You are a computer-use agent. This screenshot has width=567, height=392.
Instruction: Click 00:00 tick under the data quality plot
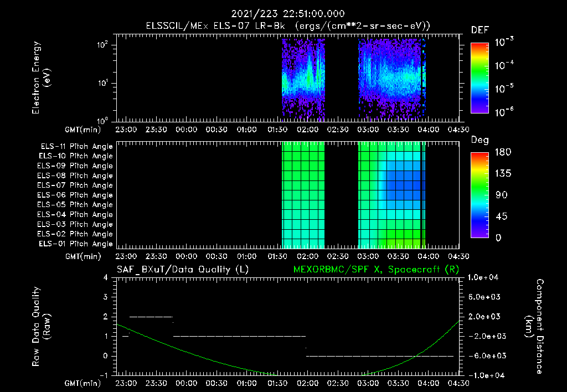click(187, 383)
